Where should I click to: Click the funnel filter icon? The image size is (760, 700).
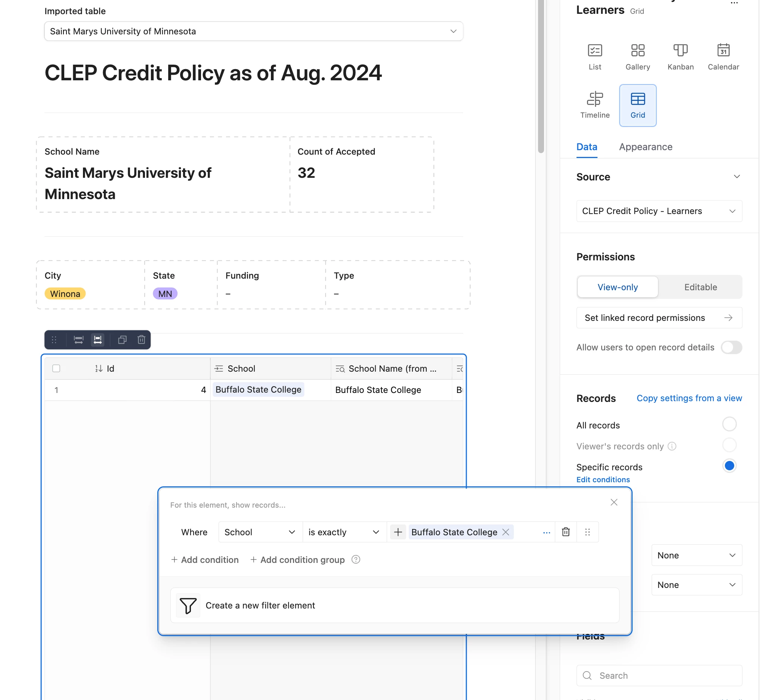(188, 605)
